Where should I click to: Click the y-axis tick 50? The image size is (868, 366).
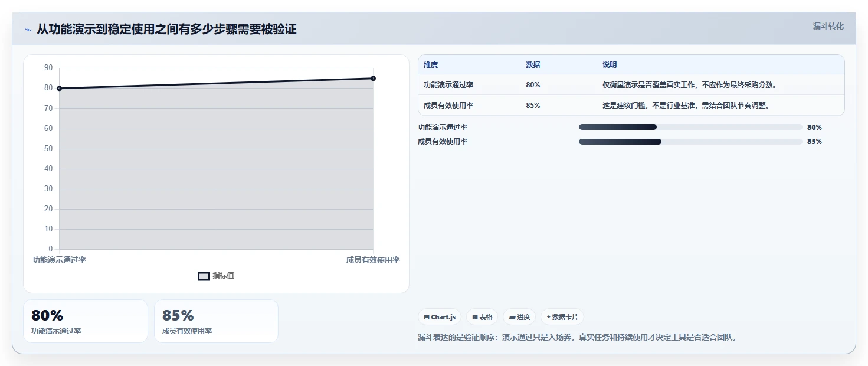click(48, 149)
